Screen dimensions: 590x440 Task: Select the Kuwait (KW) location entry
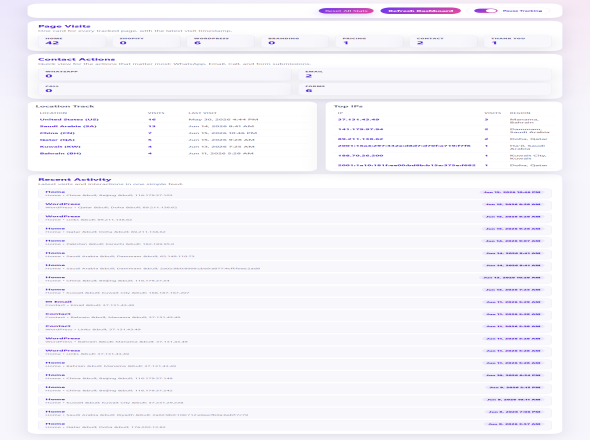coord(173,146)
